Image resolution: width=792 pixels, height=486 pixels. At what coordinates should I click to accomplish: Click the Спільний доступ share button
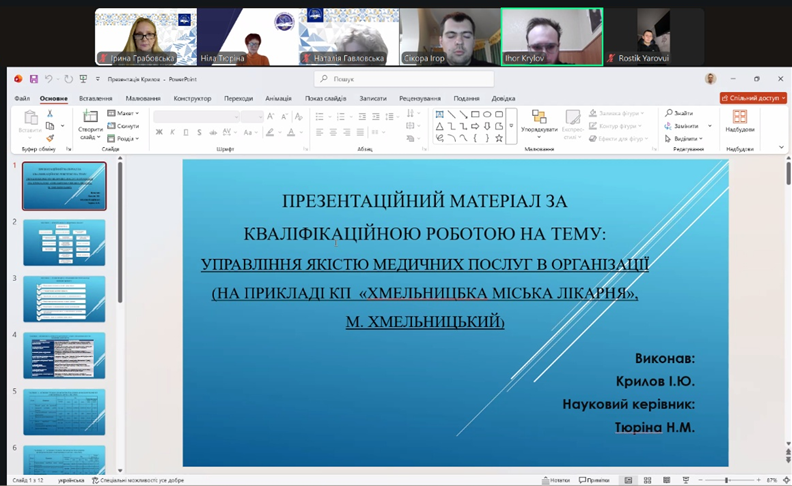pyautogui.click(x=752, y=98)
